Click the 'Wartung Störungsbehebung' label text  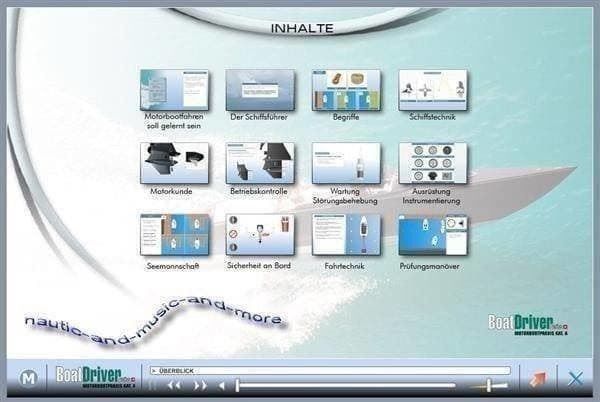345,195
